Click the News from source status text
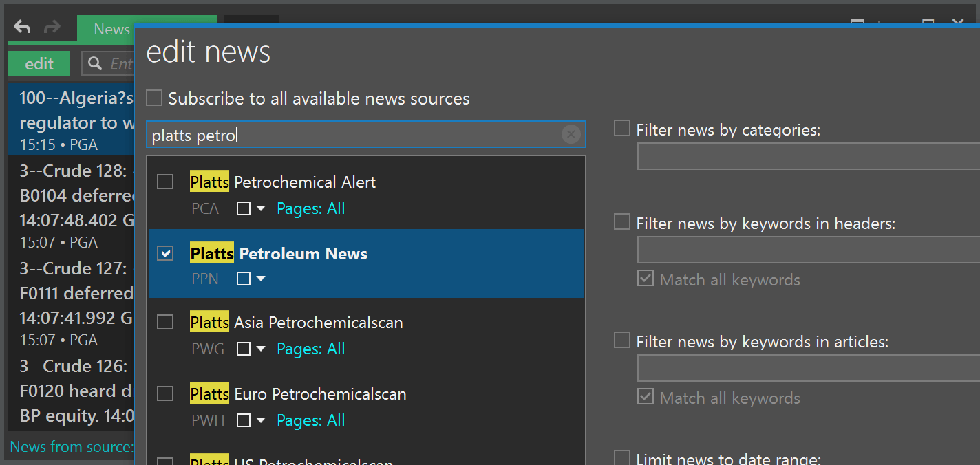Viewport: 980px width, 465px height. point(72,446)
